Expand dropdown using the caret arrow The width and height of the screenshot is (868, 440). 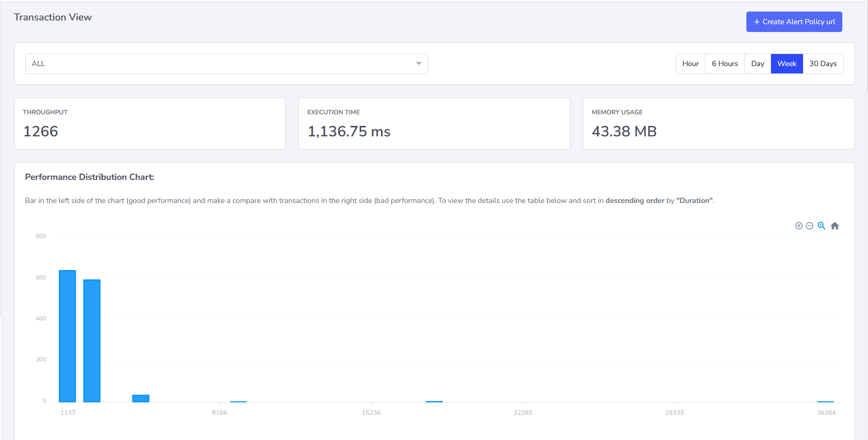(419, 63)
